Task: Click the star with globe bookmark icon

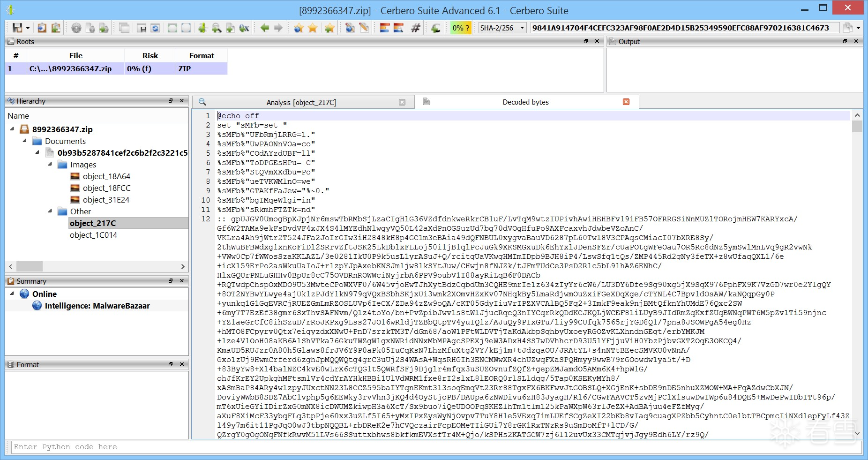Action: point(299,28)
